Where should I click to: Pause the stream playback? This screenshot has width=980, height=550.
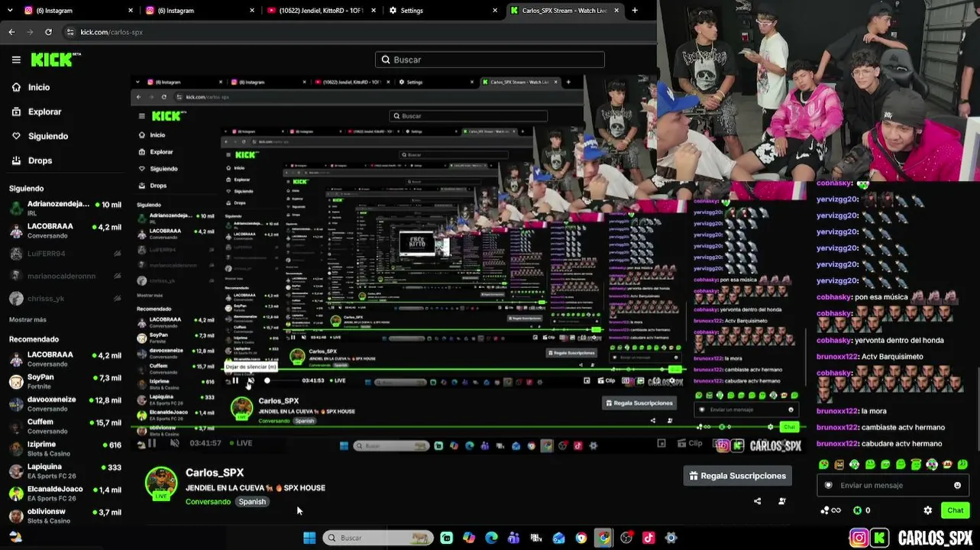coord(151,443)
